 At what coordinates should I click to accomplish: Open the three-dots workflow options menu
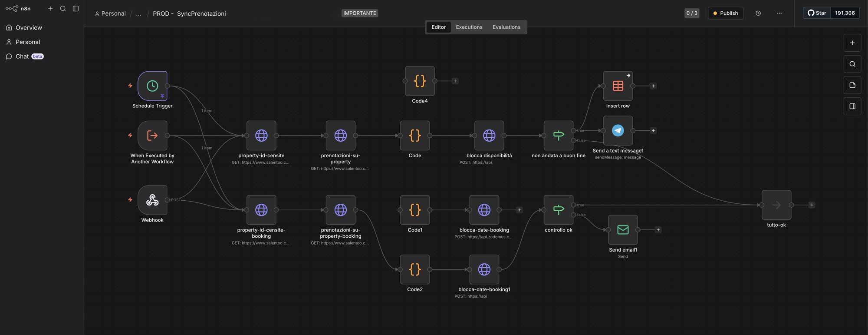pyautogui.click(x=779, y=13)
